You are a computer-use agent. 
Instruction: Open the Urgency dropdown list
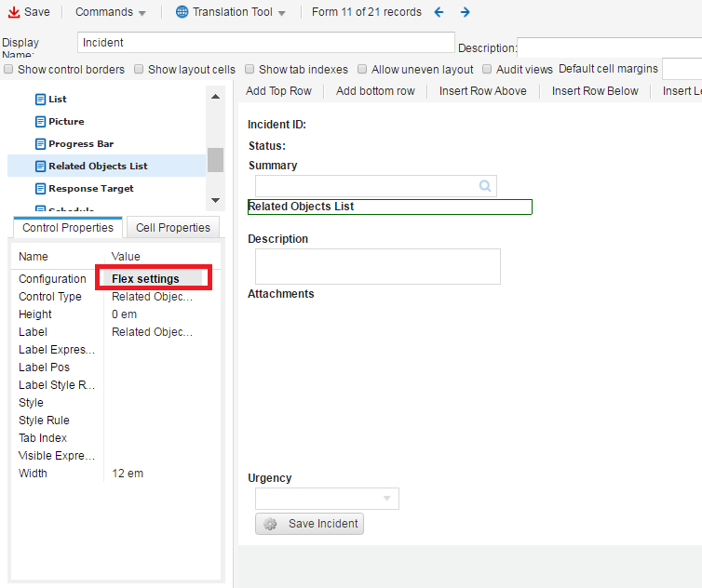[x=387, y=499]
